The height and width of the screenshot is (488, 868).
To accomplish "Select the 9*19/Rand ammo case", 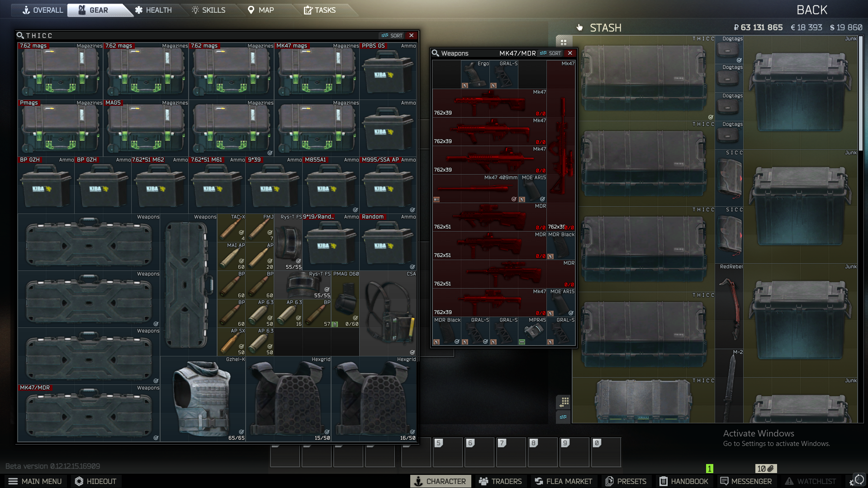I will [331, 242].
